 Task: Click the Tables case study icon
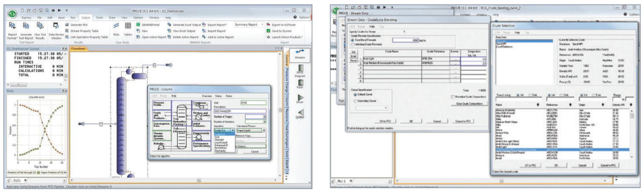coord(128,26)
